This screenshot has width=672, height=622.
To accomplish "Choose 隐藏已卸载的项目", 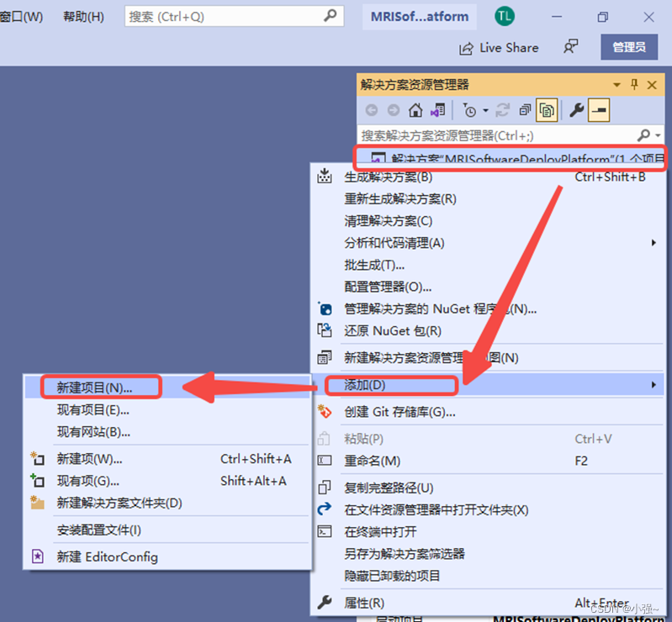I will (489, 576).
